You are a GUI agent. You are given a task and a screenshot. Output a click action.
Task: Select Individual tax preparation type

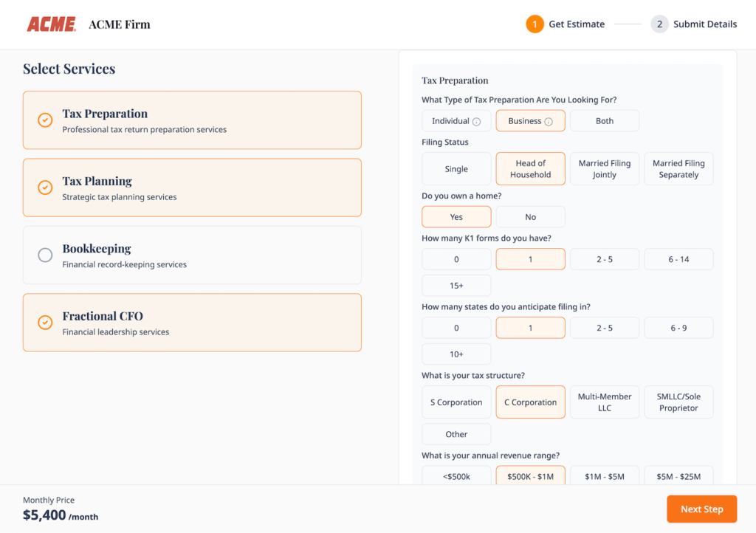(x=456, y=121)
